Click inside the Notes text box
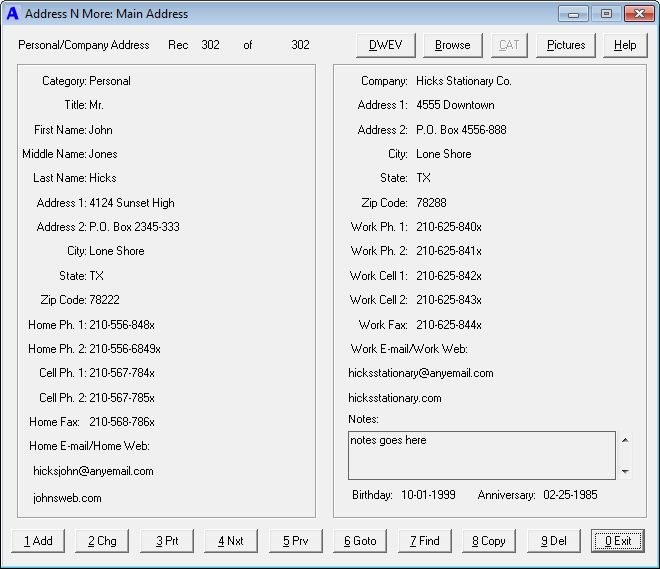Screen dimensions: 660x569 point(481,456)
